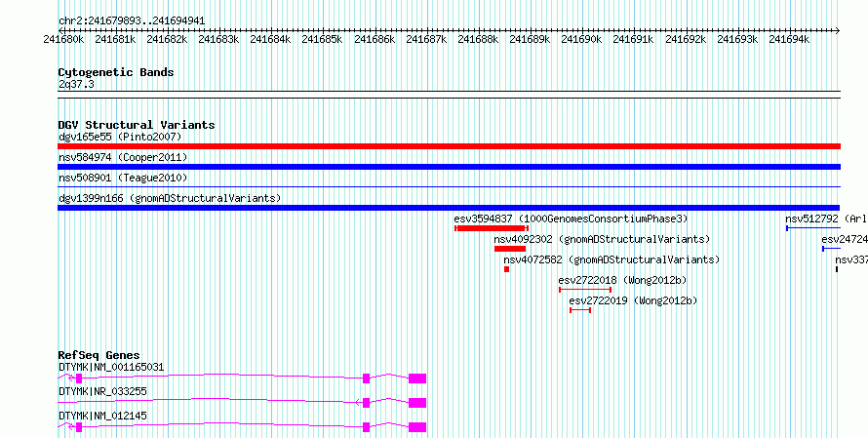
Task: Select the blue nsv512792 variant line
Action: (813, 228)
